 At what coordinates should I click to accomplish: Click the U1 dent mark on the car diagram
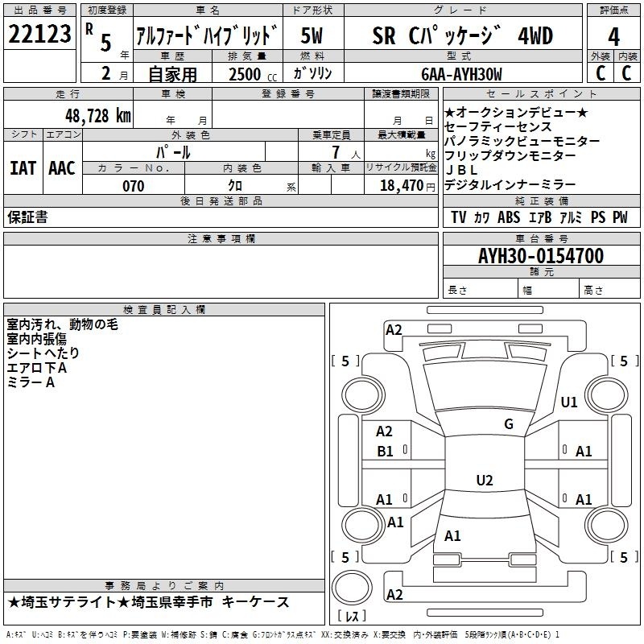[x=569, y=402]
